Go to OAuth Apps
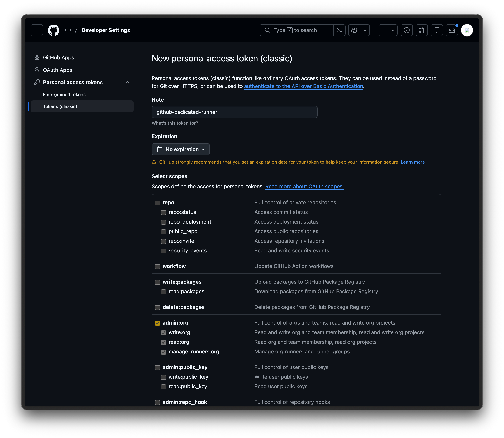 pyautogui.click(x=58, y=70)
